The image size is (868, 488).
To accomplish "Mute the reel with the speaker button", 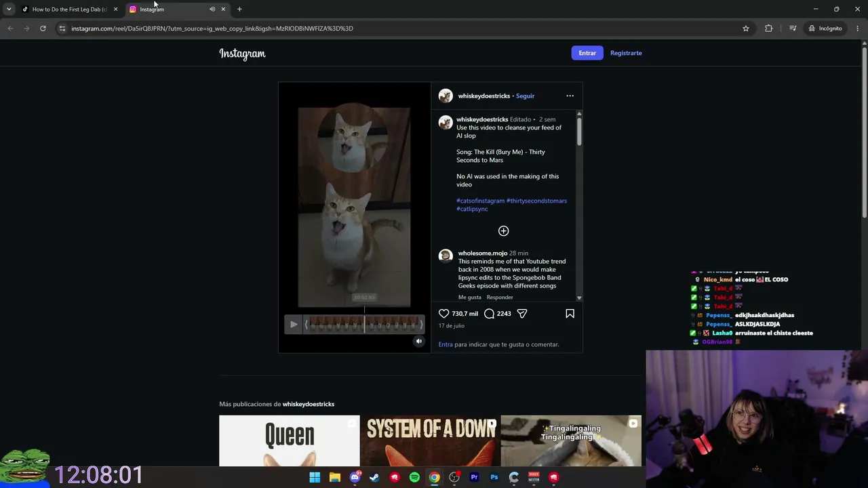I will pos(419,342).
